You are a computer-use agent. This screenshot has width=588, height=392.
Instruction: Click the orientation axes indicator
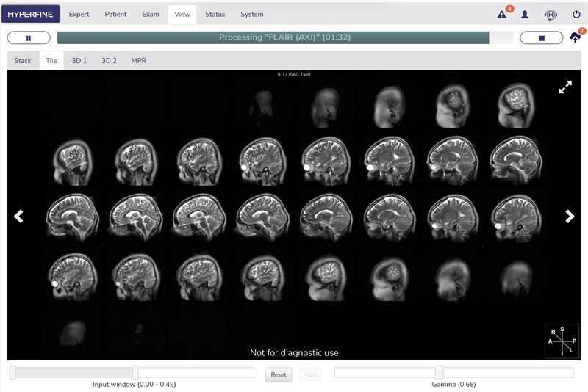tap(562, 341)
